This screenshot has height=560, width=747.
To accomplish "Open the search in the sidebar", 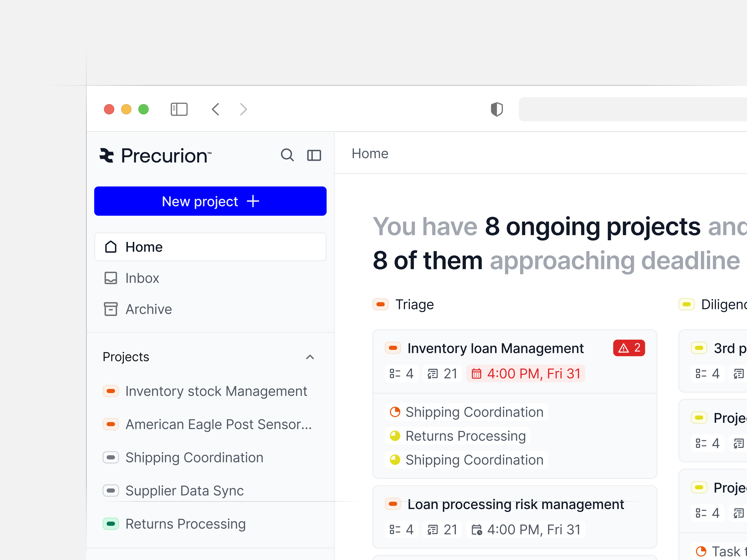I will pyautogui.click(x=287, y=155).
